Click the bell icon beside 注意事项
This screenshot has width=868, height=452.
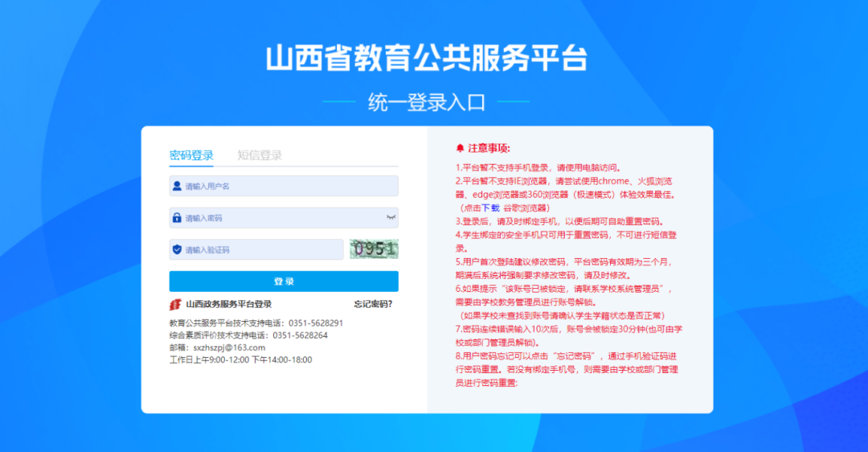pyautogui.click(x=460, y=148)
